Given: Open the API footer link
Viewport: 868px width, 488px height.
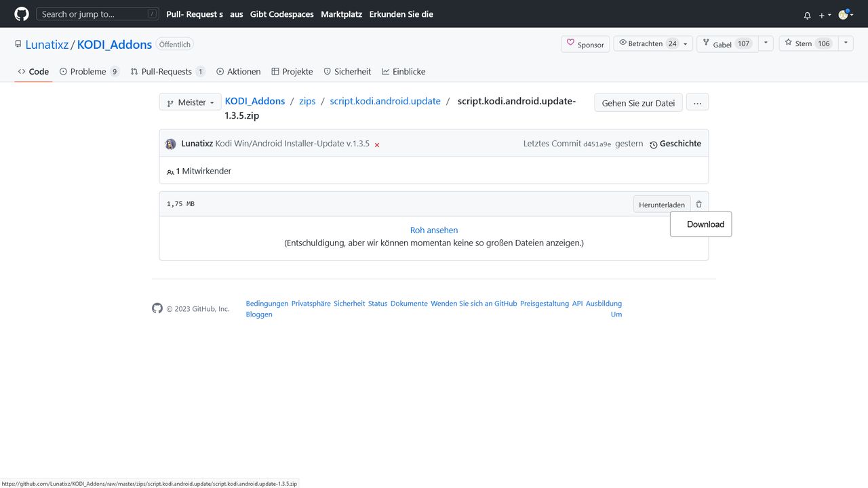Looking at the screenshot, I should (577, 304).
